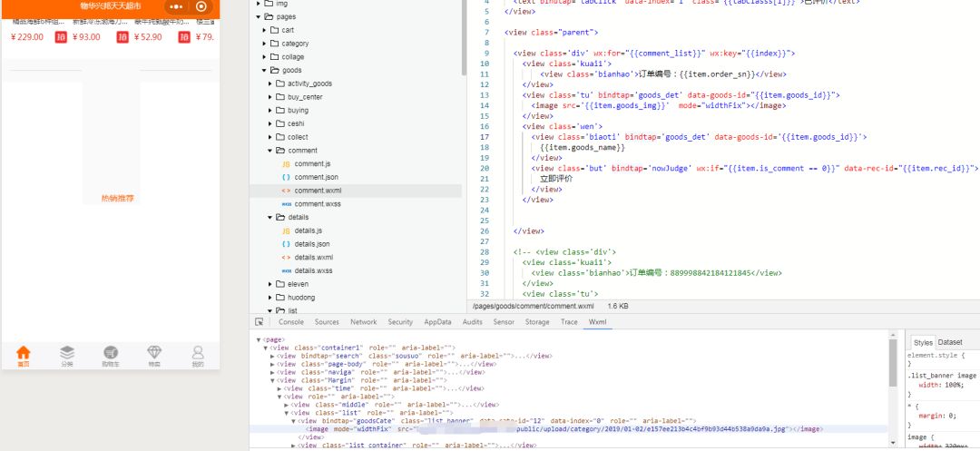980x451 pixels.
Task: Switch to the Dataset pane tab
Action: [950, 342]
